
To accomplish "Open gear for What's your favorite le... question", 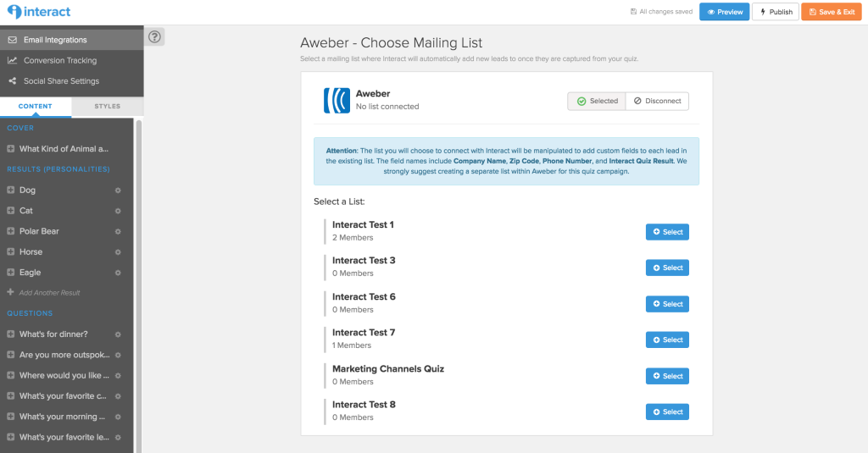I will [x=118, y=438].
